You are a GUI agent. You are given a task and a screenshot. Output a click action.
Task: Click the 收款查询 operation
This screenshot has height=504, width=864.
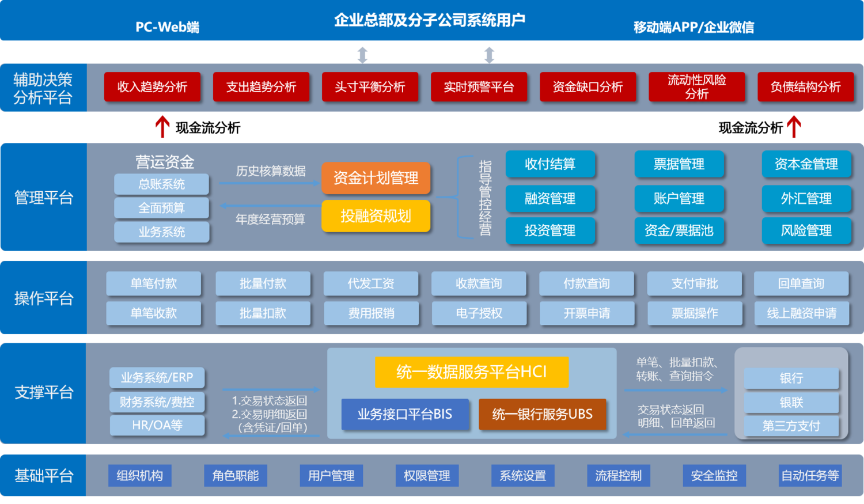479,283
